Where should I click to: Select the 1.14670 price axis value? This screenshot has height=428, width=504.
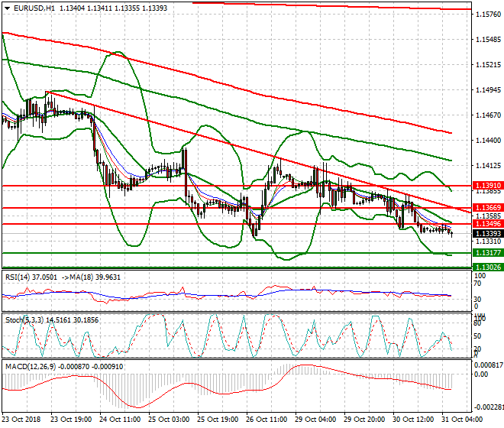[x=488, y=115]
